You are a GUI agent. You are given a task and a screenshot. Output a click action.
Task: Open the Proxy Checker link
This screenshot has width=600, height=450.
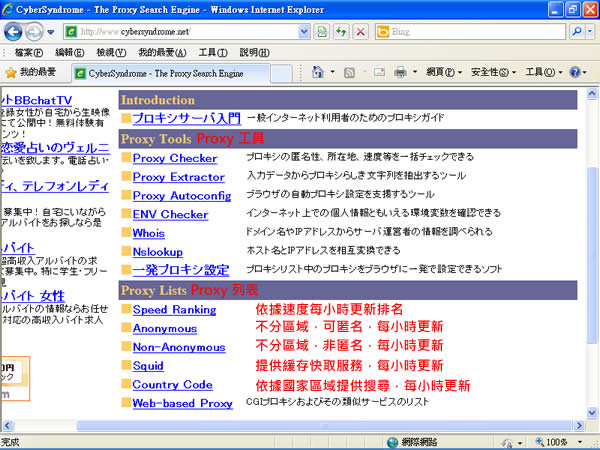point(175,158)
